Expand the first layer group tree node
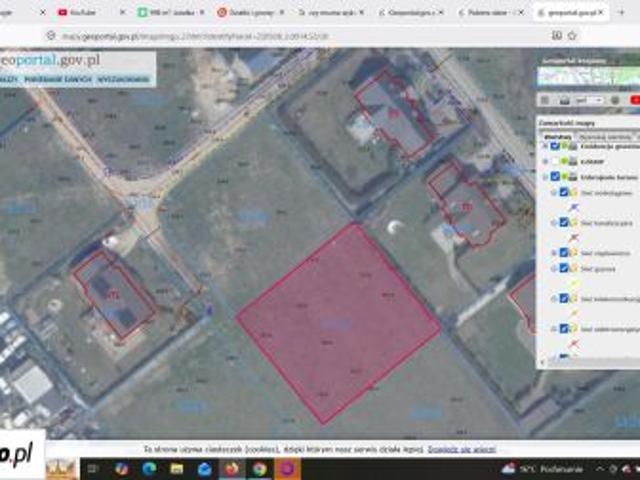640x480 pixels. click(545, 146)
